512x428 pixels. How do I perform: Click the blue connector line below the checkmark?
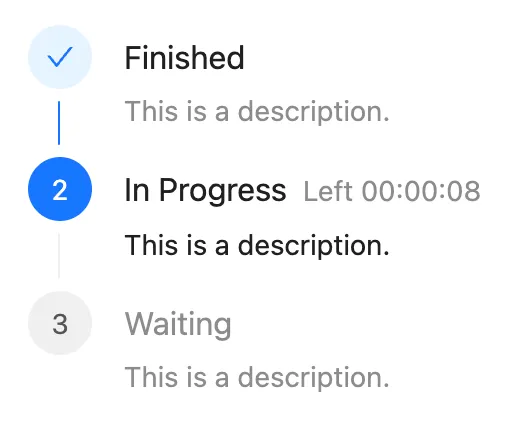coord(59,123)
